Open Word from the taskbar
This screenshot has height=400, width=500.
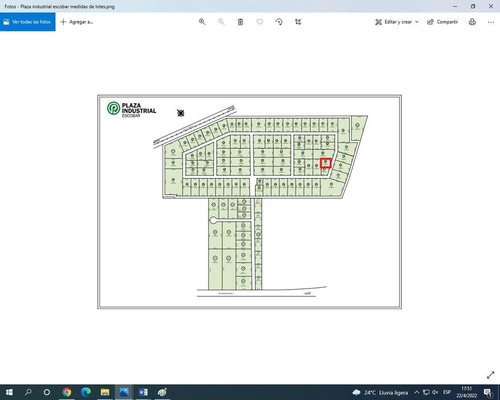[x=143, y=392]
